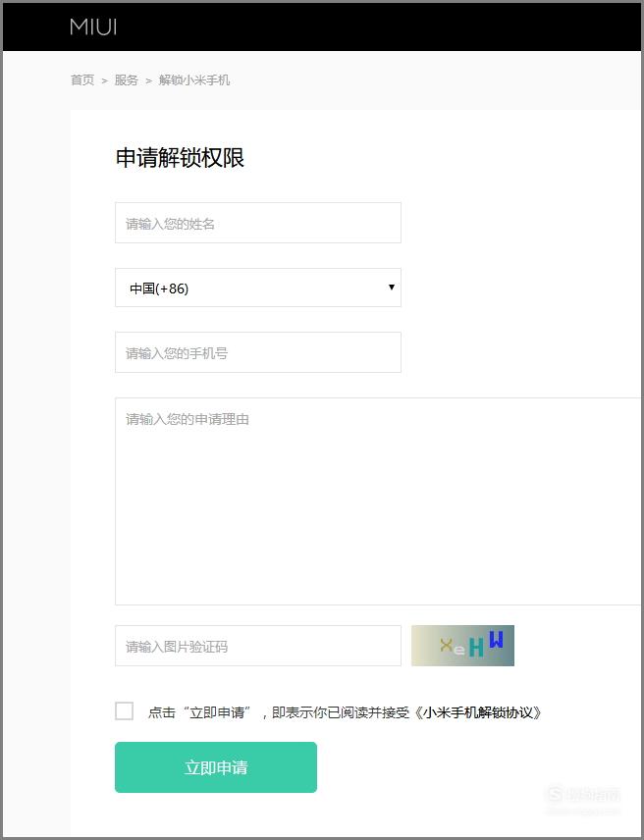644x840 pixels.
Task: Focus the 请输入您的手机号 phone field
Action: point(258,352)
